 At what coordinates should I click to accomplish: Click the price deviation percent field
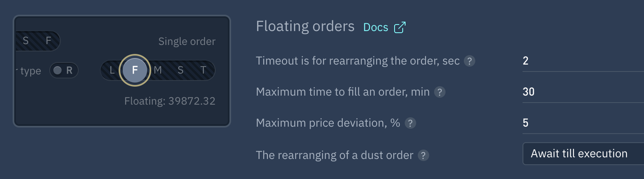click(583, 123)
